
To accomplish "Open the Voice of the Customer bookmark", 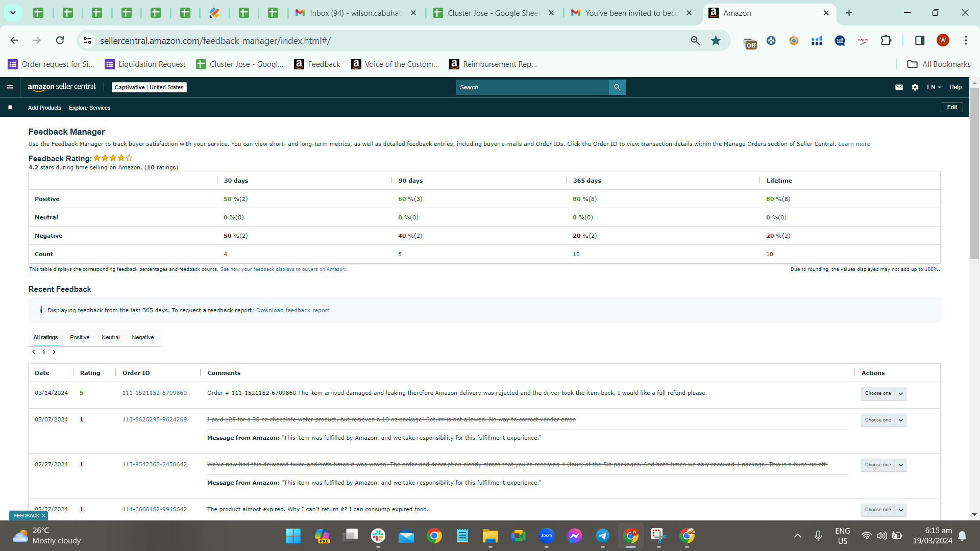I will pos(396,64).
